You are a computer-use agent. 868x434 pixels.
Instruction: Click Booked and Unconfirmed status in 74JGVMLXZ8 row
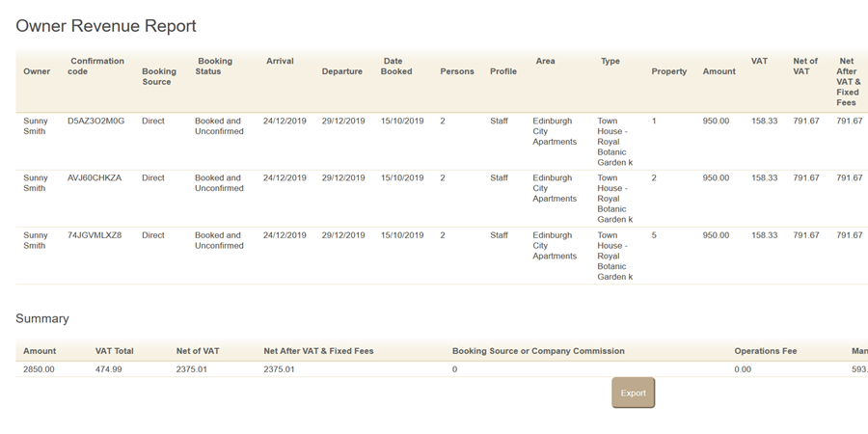click(219, 240)
